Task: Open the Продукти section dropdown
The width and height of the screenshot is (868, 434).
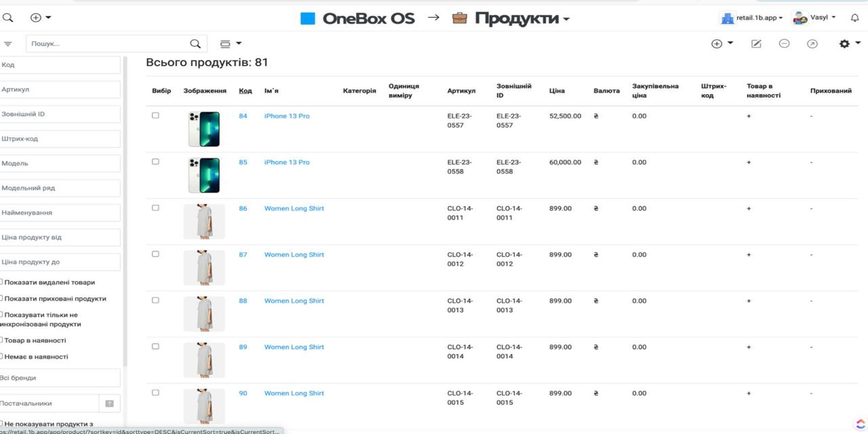Action: [x=522, y=18]
